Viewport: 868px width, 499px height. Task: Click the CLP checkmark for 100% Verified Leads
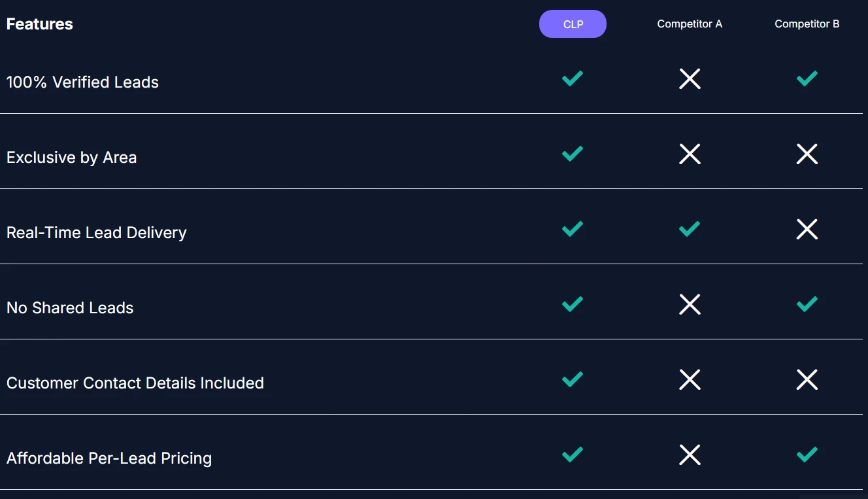[573, 79]
